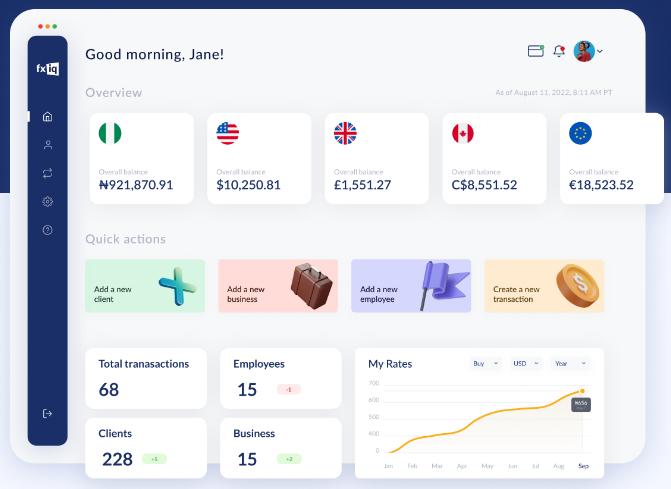Open the wallet card icon in header
671x489 pixels.
click(536, 51)
